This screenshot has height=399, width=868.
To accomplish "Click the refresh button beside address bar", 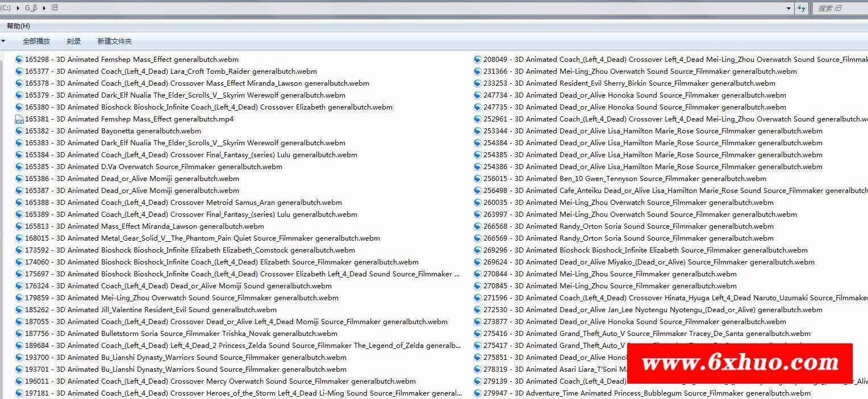I will (802, 8).
